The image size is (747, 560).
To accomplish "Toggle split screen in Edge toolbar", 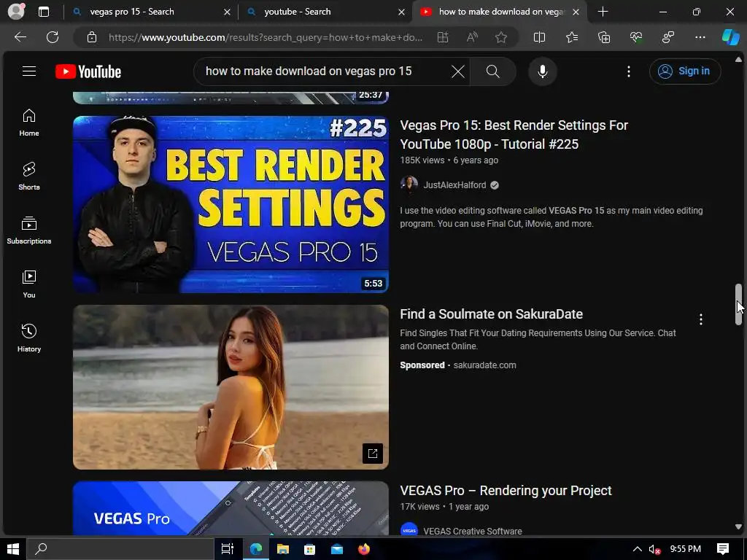I will click(539, 37).
